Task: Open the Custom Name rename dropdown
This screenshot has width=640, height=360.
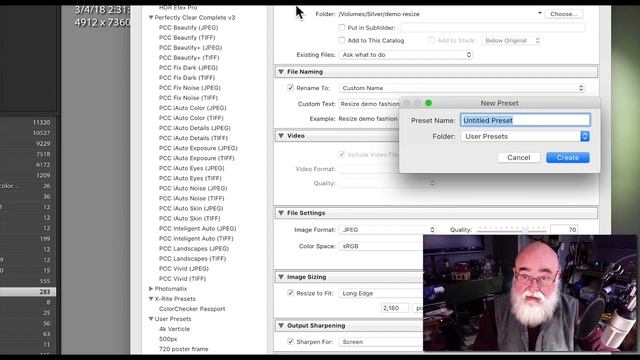Action: (462, 88)
